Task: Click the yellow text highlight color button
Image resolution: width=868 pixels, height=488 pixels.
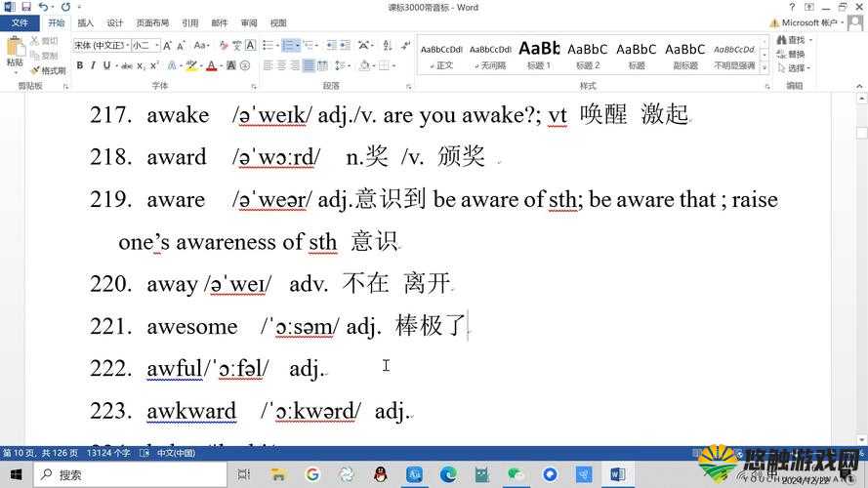Action: tap(191, 65)
